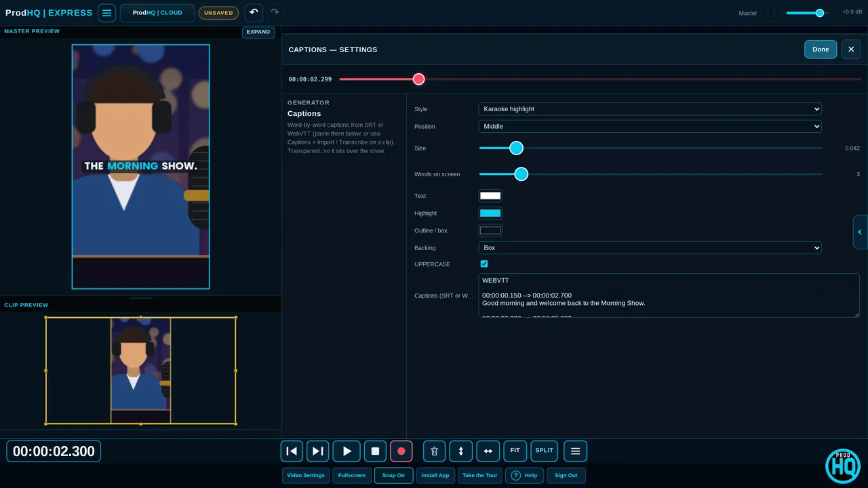The width and height of the screenshot is (868, 488).
Task: Start Take the Tour
Action: (x=480, y=476)
